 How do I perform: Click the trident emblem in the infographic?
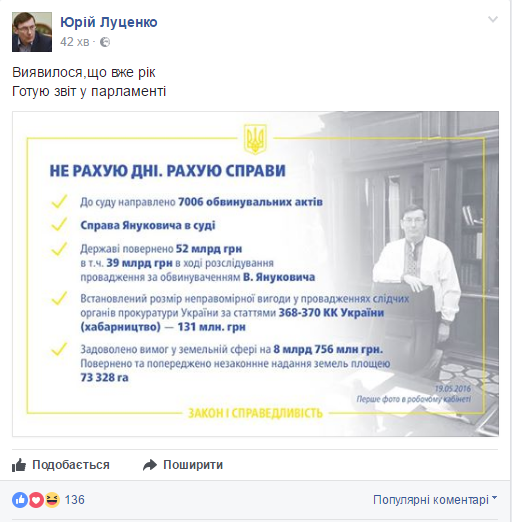[255, 139]
